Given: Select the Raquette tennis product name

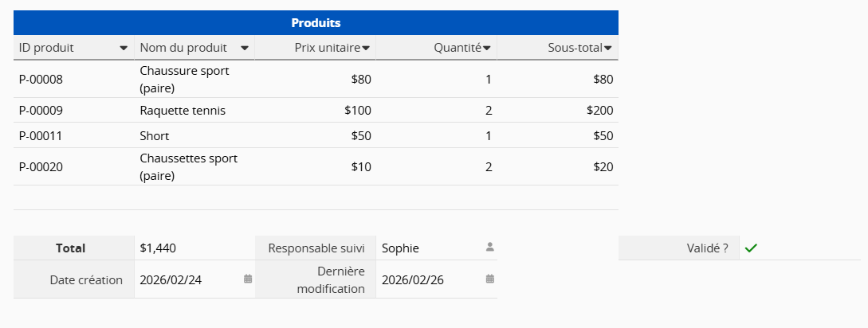Looking at the screenshot, I should click(183, 111).
